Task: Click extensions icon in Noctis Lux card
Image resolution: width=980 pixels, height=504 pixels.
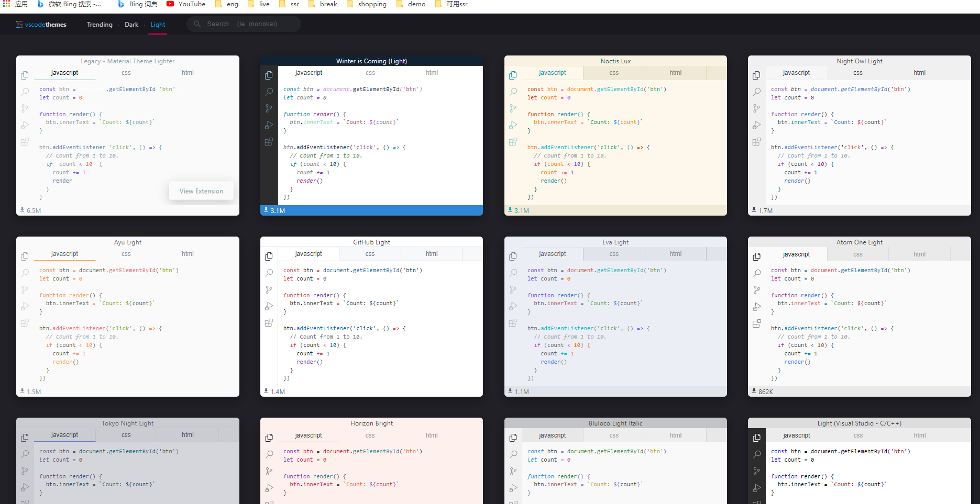Action: [x=513, y=142]
